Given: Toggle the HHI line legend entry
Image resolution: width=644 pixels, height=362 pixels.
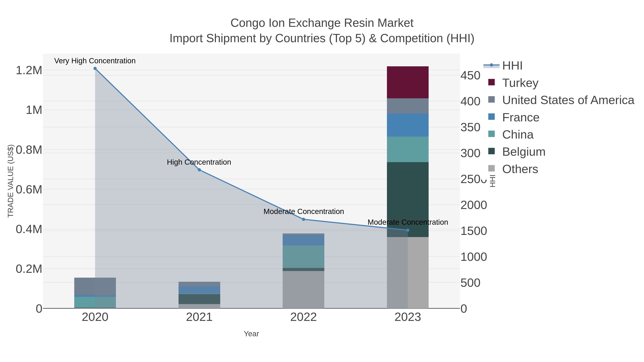Looking at the screenshot, I should 503,66.
